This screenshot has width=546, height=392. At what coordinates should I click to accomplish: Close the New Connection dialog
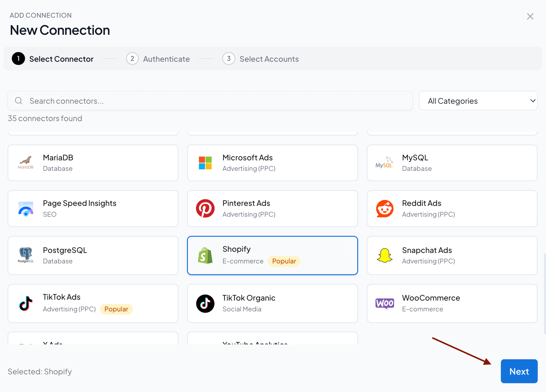530,16
